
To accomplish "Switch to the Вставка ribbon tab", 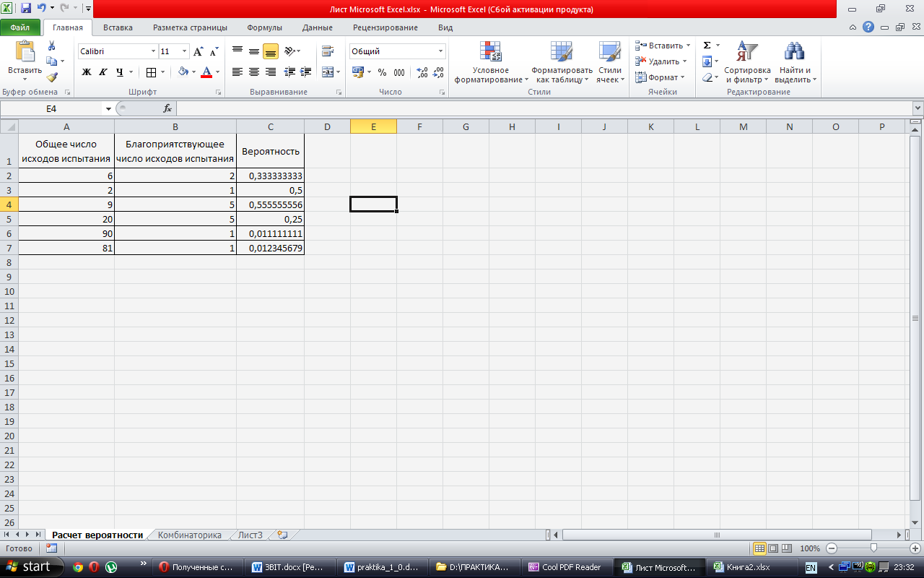I will [x=118, y=27].
